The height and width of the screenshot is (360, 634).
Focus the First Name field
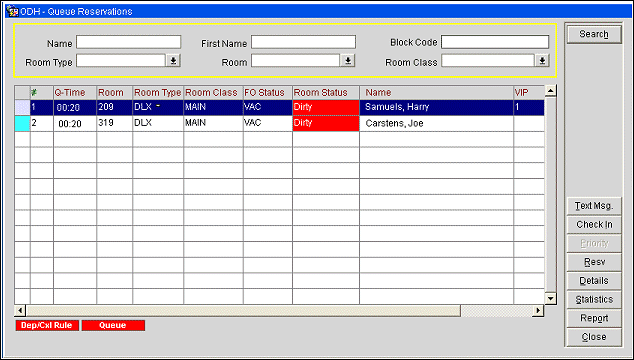pyautogui.click(x=303, y=42)
